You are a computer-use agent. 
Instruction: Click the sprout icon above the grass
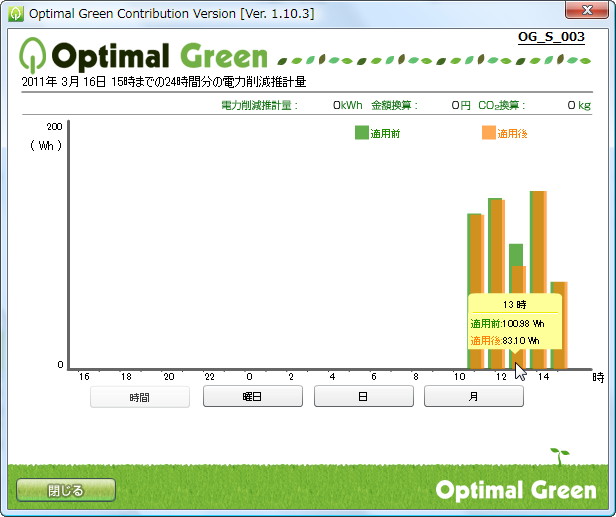pos(559,456)
